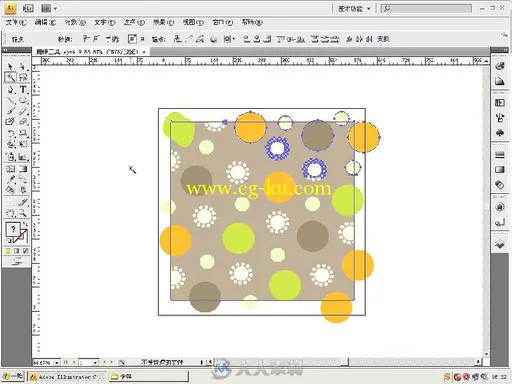Select the Selection tool (black arrow)
Image resolution: width=512 pixels, height=384 pixels.
click(10, 67)
